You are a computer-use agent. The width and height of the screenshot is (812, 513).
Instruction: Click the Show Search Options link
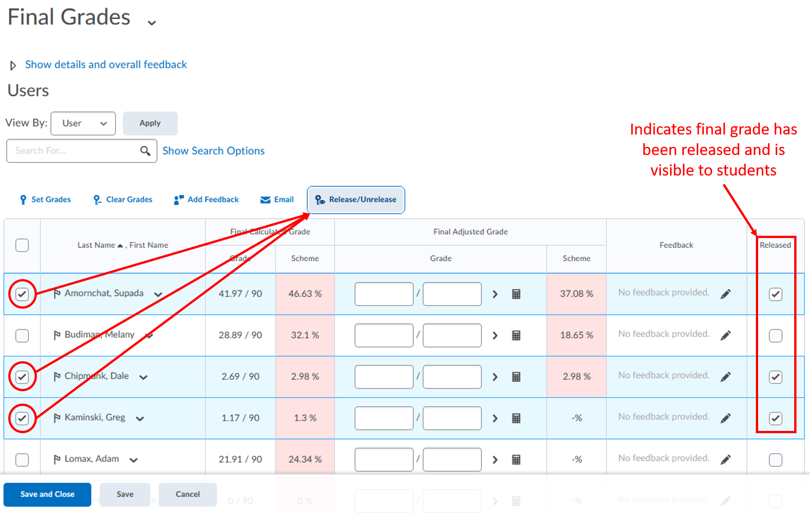pos(213,150)
